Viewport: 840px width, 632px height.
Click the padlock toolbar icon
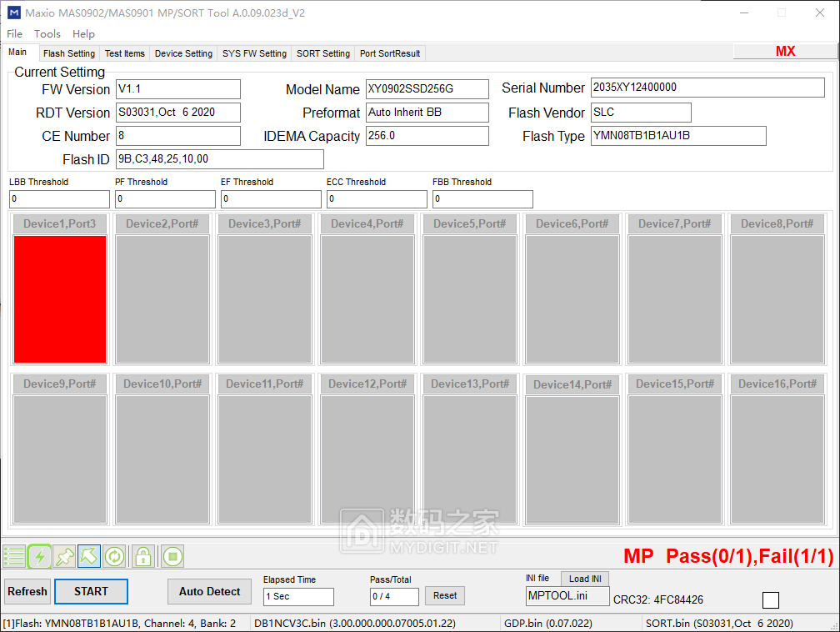pyautogui.click(x=143, y=556)
